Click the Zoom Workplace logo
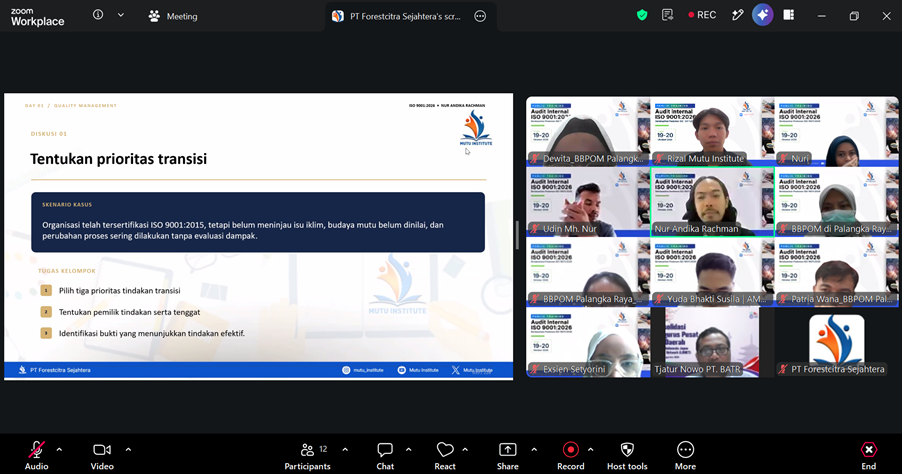The image size is (902, 474). click(x=37, y=17)
